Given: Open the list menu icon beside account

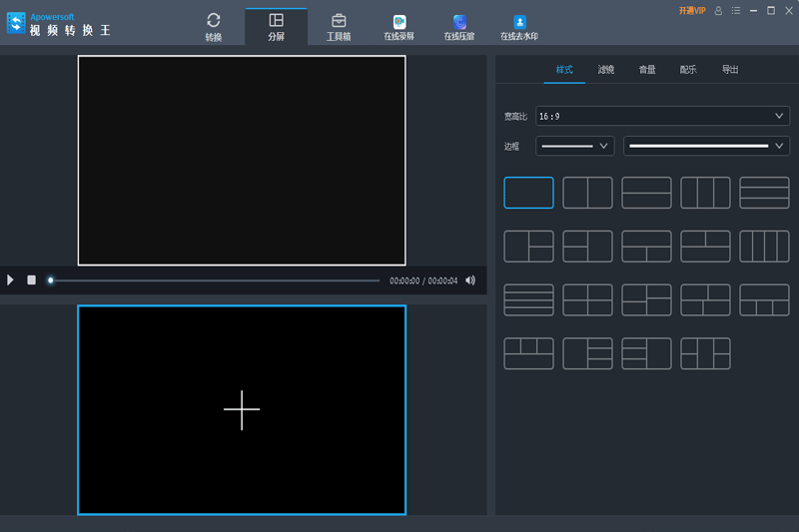Looking at the screenshot, I should coord(736,10).
